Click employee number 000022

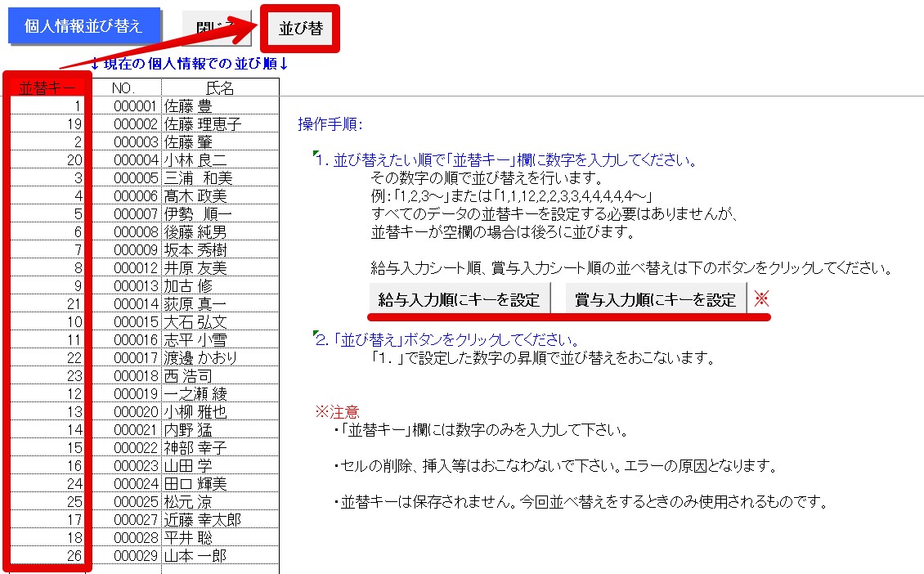[x=123, y=448]
